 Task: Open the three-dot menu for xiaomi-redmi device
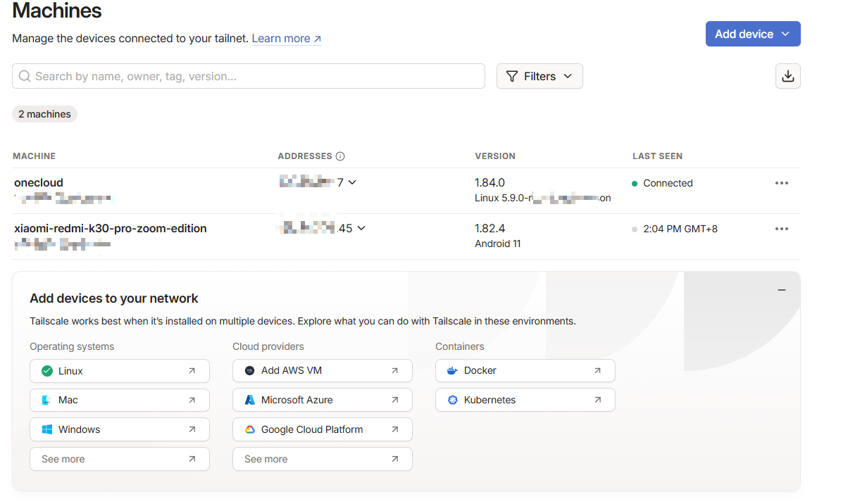point(781,229)
